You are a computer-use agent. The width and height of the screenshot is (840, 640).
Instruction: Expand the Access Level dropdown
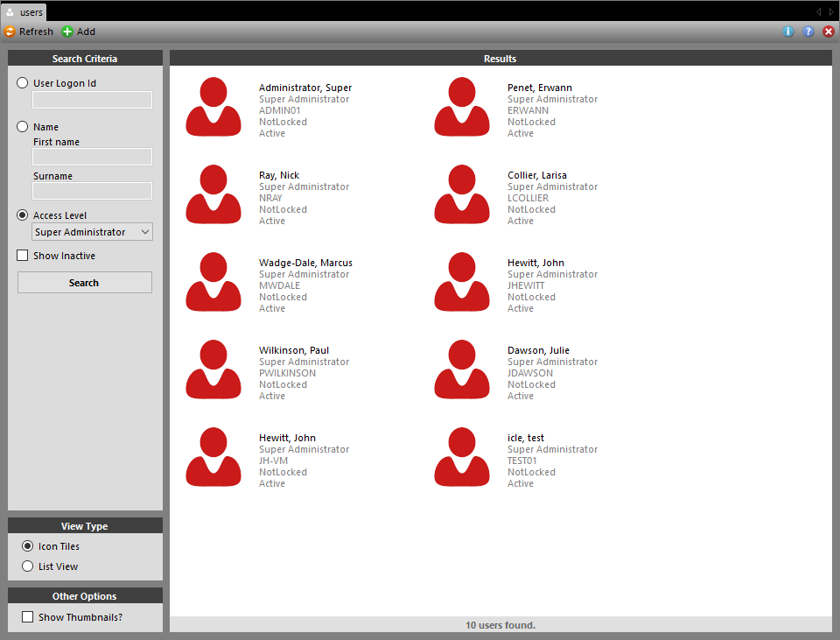92,232
